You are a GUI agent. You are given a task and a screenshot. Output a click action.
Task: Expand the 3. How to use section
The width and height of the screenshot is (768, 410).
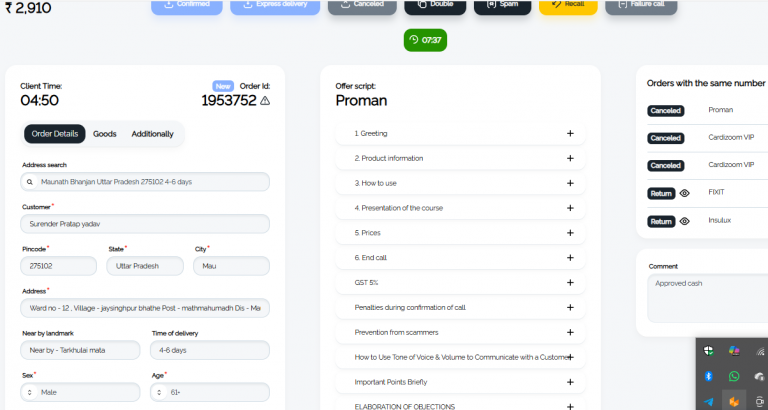click(x=460, y=183)
